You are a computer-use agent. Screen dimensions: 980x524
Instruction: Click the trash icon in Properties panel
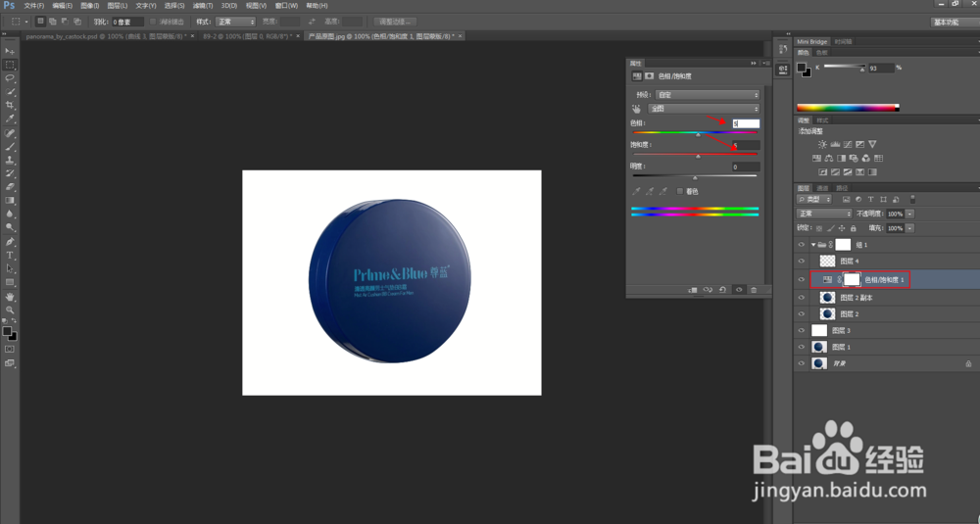[754, 290]
